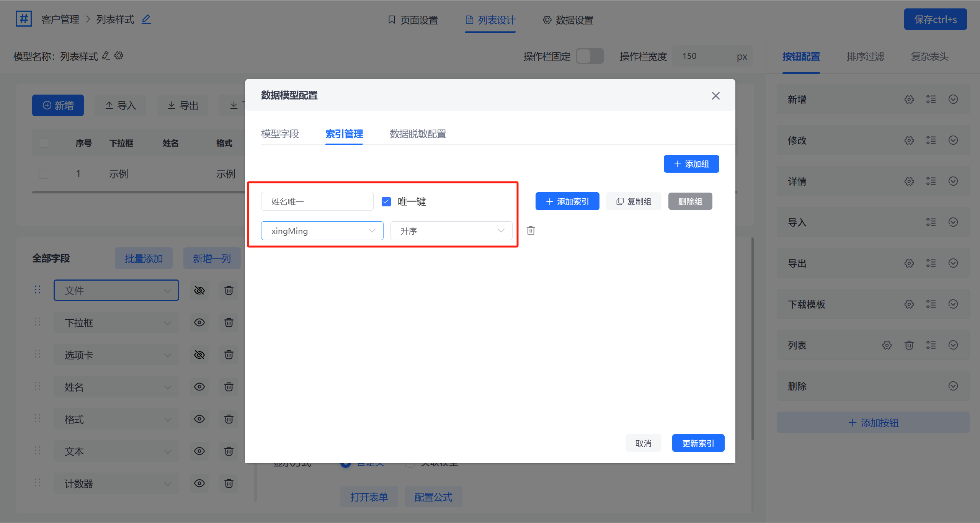Click drag handle of 文件 field
Image resolution: width=980 pixels, height=523 pixels.
coord(38,290)
